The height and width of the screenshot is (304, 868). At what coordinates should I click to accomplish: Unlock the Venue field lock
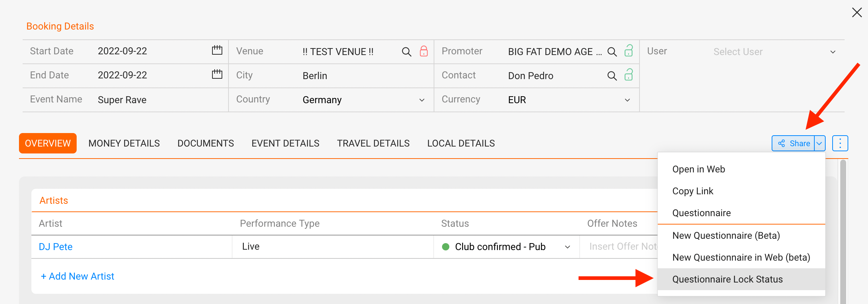coord(424,51)
